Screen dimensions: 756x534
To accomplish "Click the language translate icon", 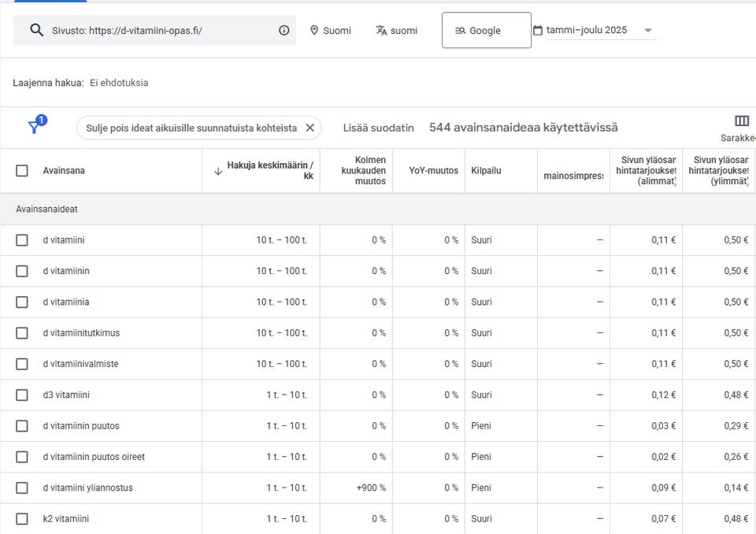I will click(x=381, y=30).
